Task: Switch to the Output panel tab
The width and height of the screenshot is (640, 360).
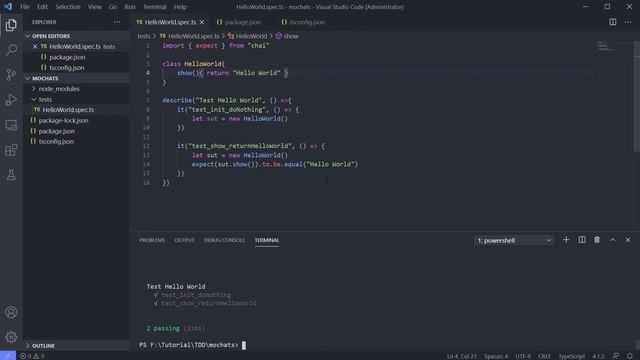Action: [184, 240]
